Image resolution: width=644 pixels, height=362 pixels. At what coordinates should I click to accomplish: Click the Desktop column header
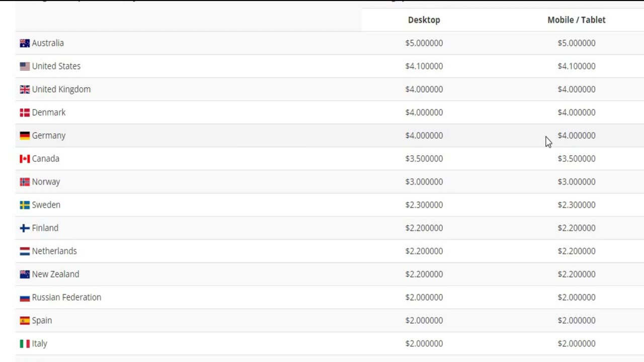click(424, 20)
